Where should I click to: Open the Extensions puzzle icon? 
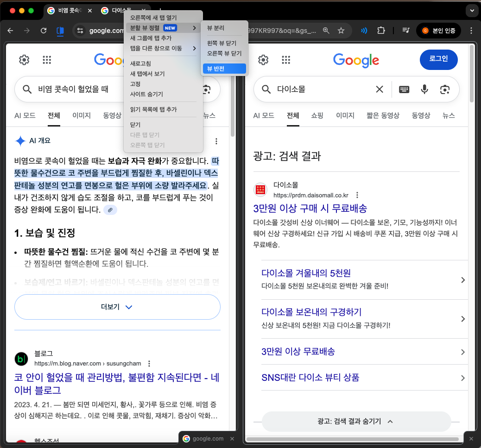[x=381, y=31]
